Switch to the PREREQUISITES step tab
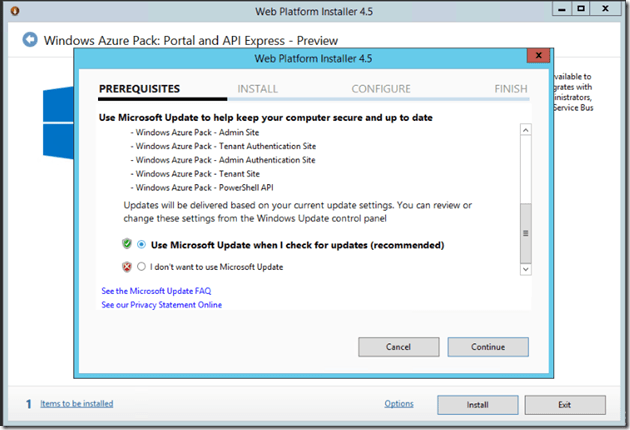The height and width of the screenshot is (430, 630). 140,89
